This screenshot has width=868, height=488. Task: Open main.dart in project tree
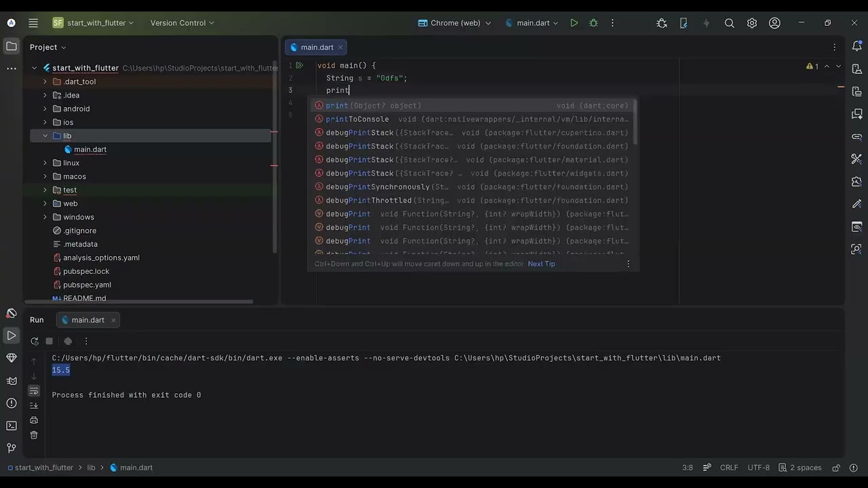[90, 149]
